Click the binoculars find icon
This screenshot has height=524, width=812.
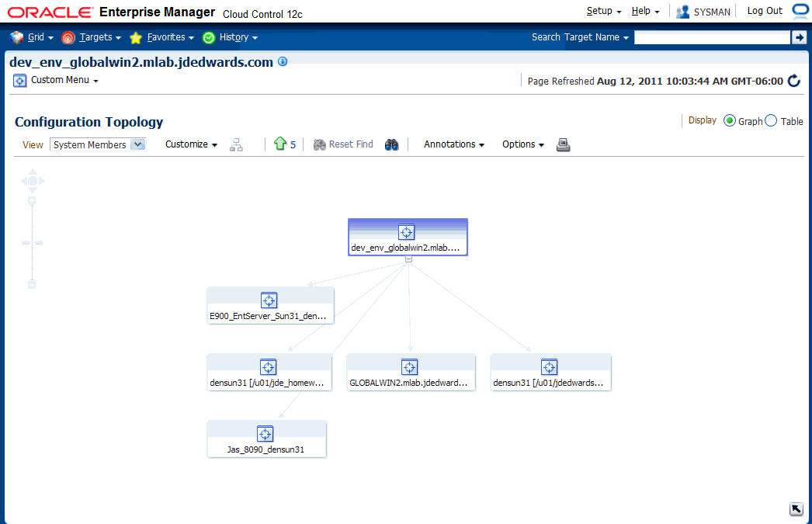(392, 144)
